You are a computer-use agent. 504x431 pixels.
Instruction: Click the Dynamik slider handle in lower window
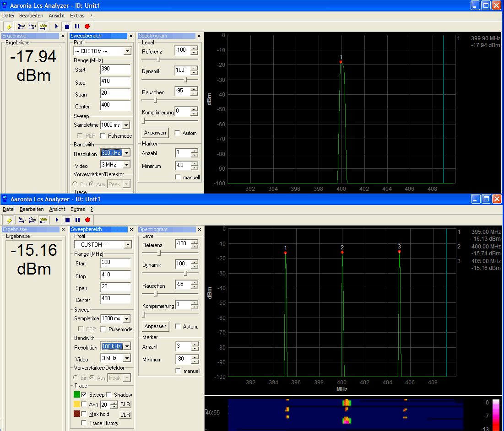click(185, 273)
